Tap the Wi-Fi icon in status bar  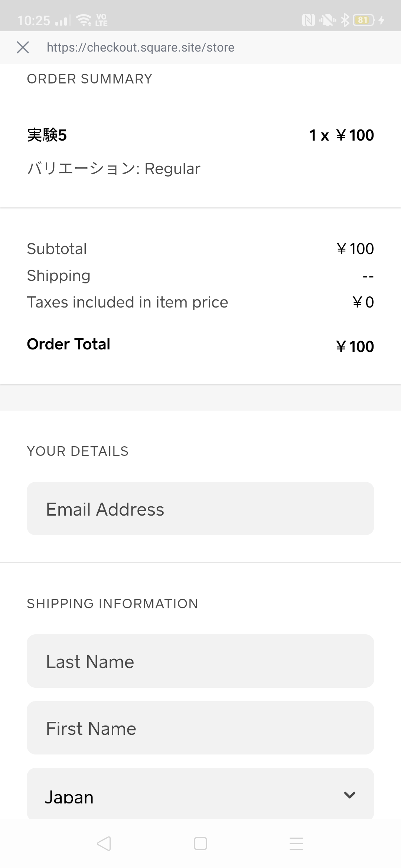coord(84,20)
